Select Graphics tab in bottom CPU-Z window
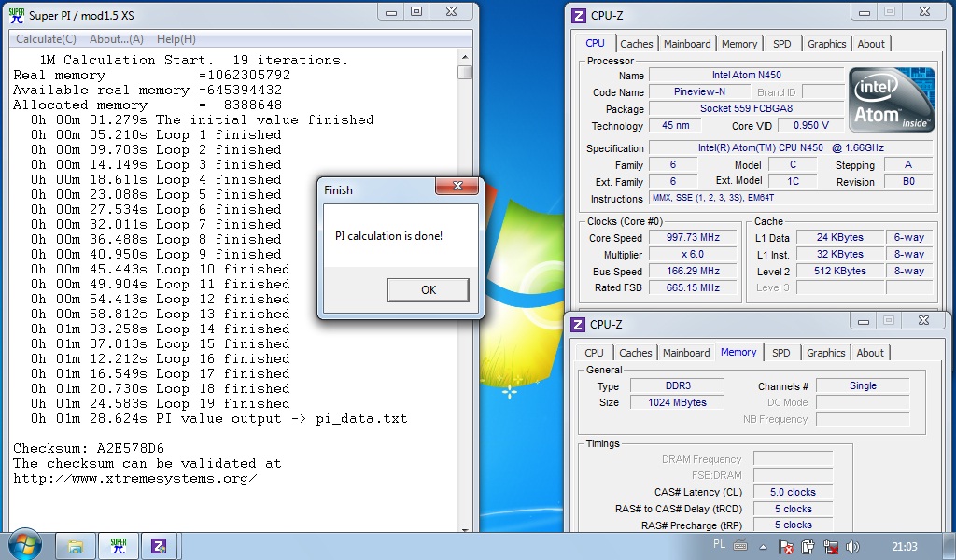 click(x=825, y=353)
